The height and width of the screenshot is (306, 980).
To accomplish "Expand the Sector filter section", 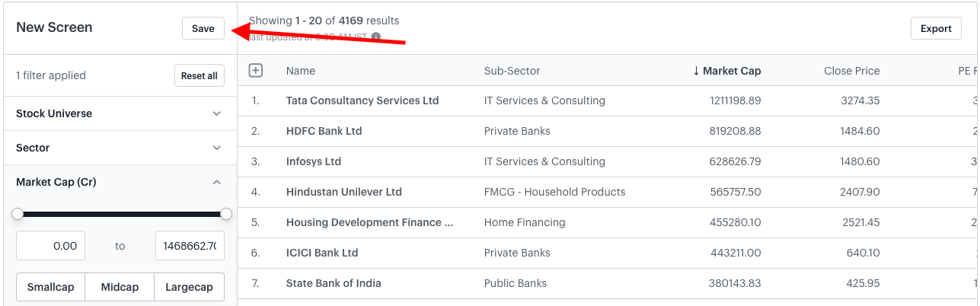I will (120, 148).
